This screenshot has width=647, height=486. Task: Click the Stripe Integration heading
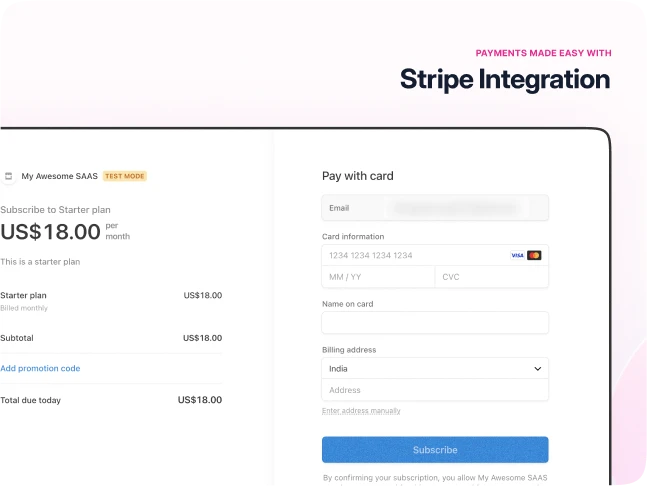(505, 79)
